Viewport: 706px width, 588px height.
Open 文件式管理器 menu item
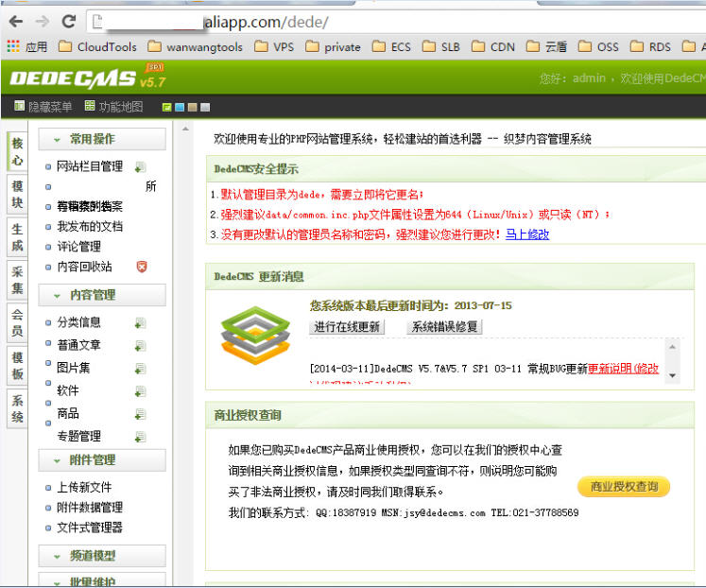90,527
